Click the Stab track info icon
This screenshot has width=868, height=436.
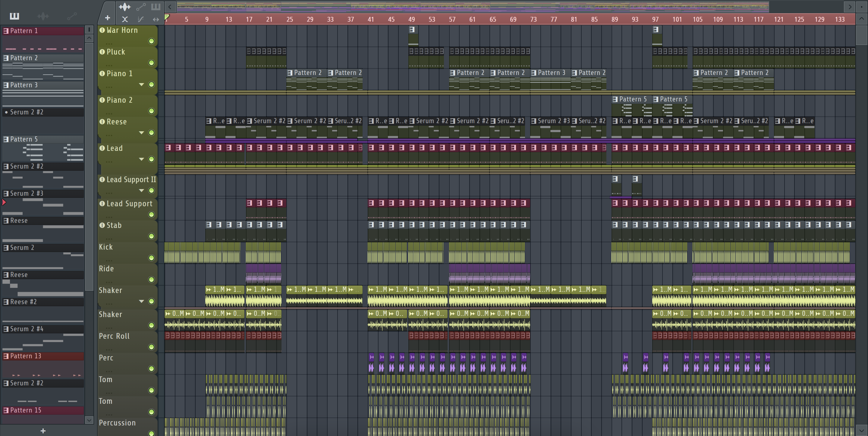(102, 225)
